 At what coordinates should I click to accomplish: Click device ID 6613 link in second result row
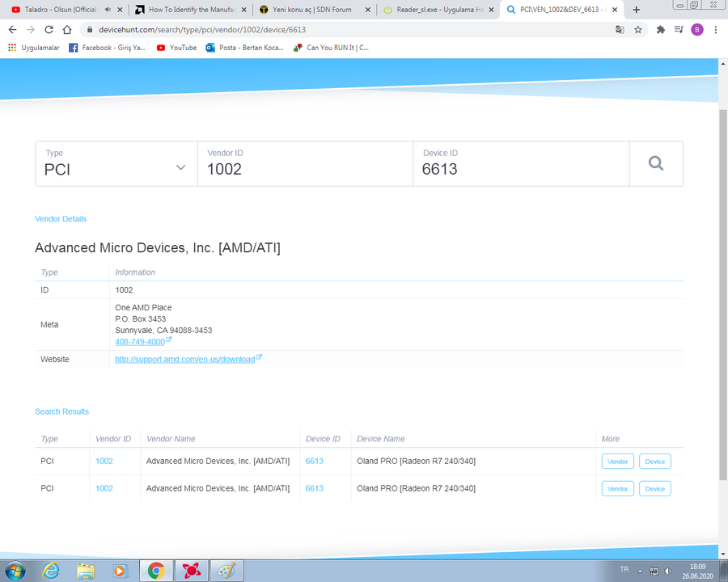(315, 488)
